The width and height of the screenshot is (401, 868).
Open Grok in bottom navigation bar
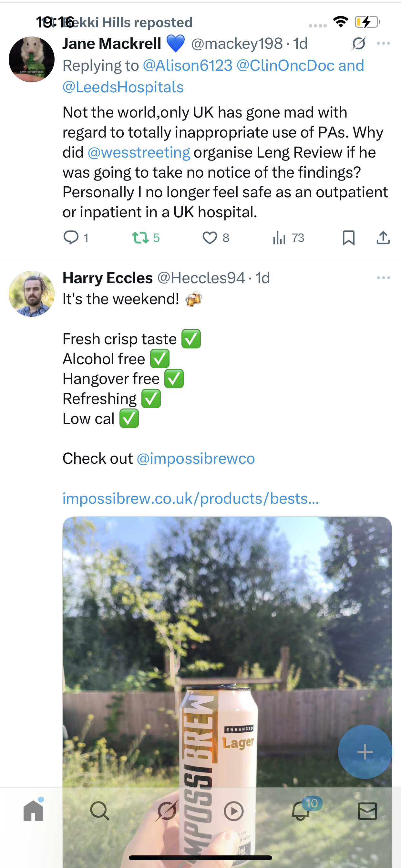coord(167,811)
